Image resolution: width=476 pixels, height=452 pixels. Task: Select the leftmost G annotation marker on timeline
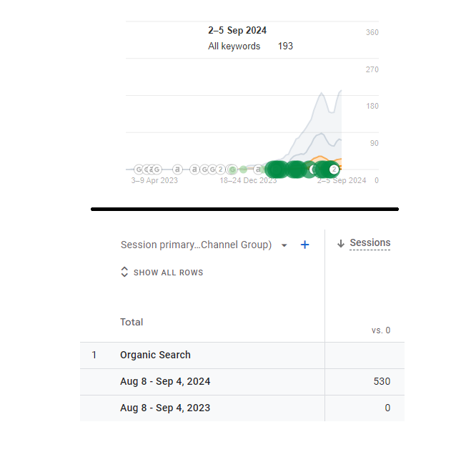pyautogui.click(x=139, y=169)
